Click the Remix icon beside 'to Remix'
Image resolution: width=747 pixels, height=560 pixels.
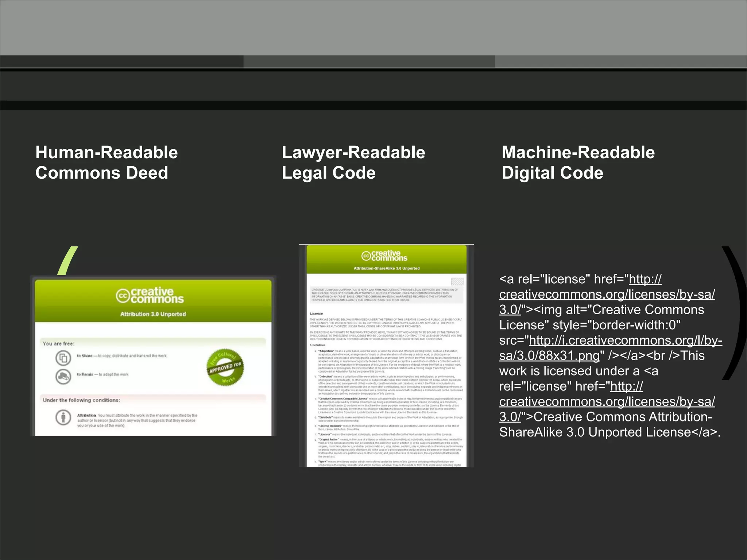pyautogui.click(x=63, y=376)
